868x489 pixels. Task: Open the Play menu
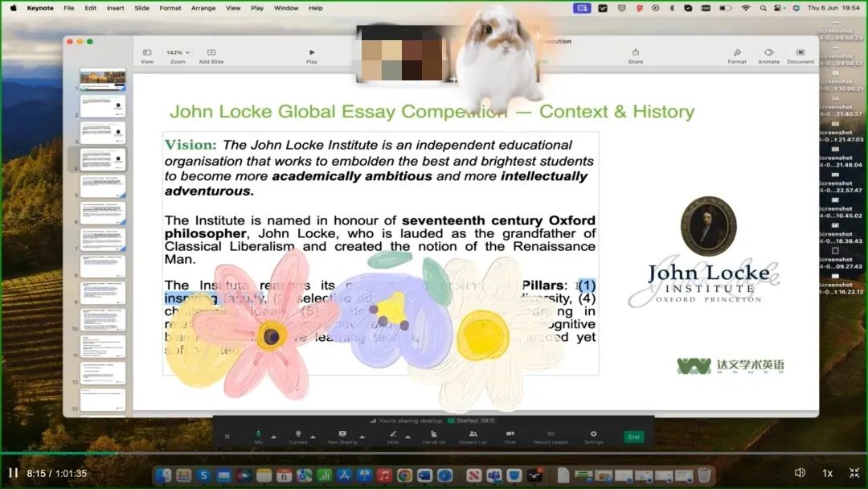coord(257,8)
